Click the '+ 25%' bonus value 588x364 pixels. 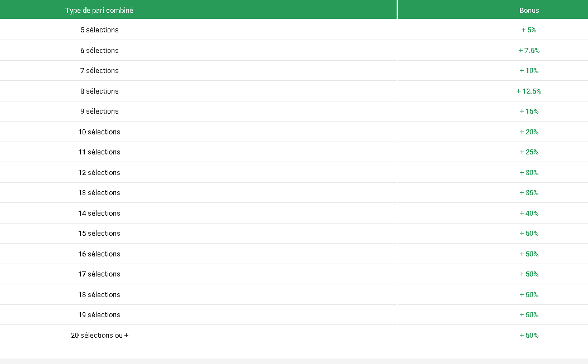tap(529, 152)
